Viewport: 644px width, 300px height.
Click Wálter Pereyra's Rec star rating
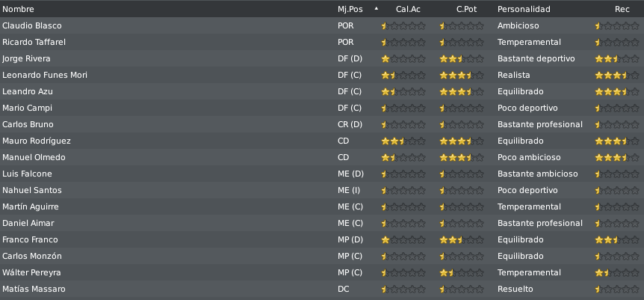click(617, 273)
